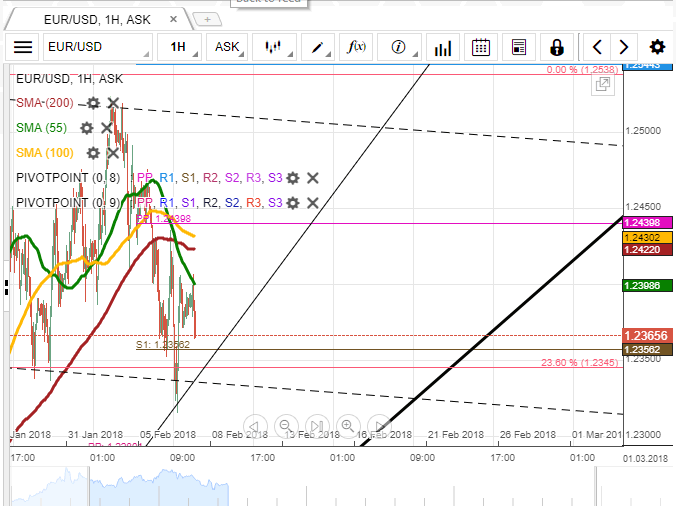Click the 1.24220 SMA 200 price label
This screenshot has width=676, height=507.
(x=647, y=250)
